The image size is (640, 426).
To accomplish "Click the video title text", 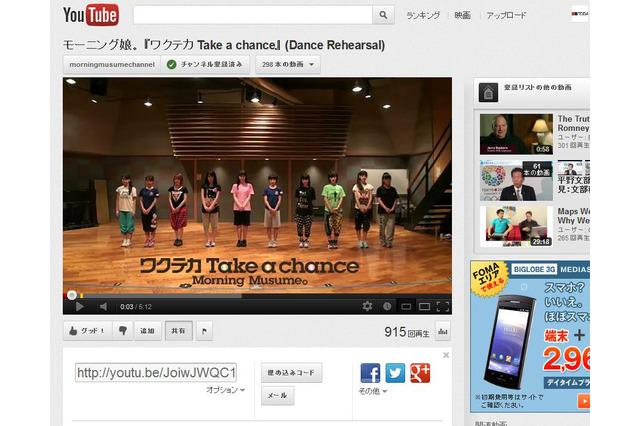I will pos(224,45).
